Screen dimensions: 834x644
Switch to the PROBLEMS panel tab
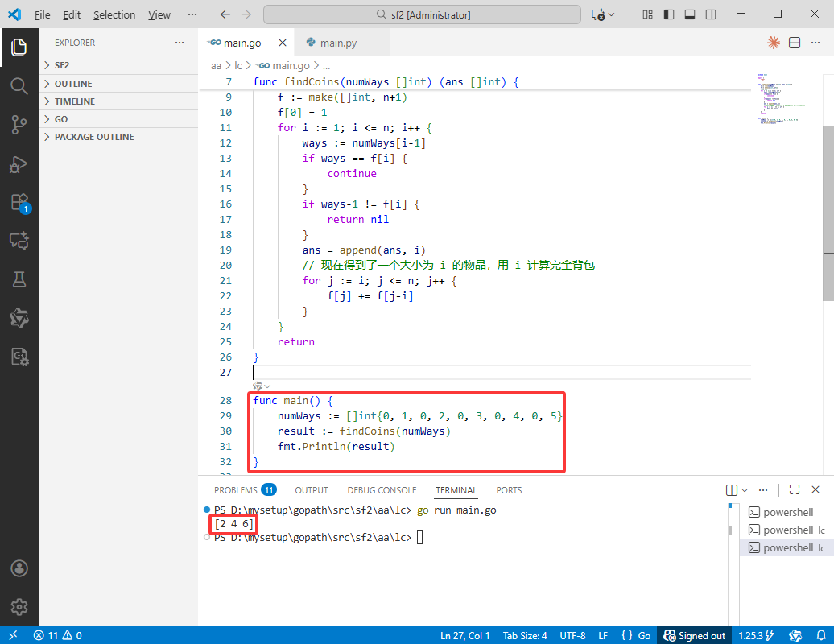pos(245,489)
